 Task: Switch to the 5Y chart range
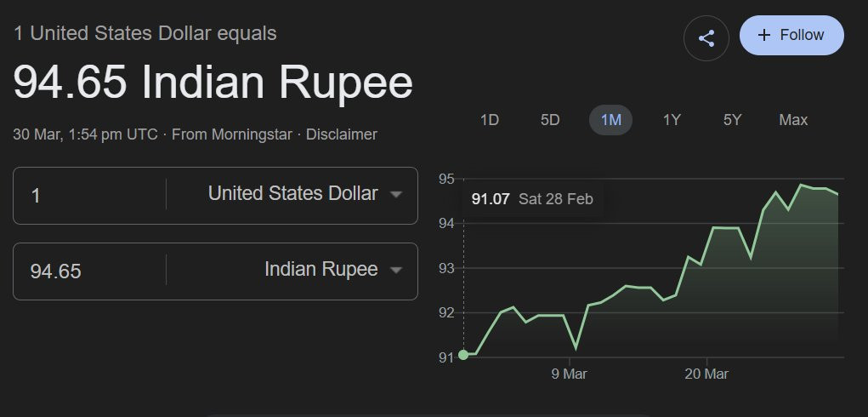(x=732, y=120)
